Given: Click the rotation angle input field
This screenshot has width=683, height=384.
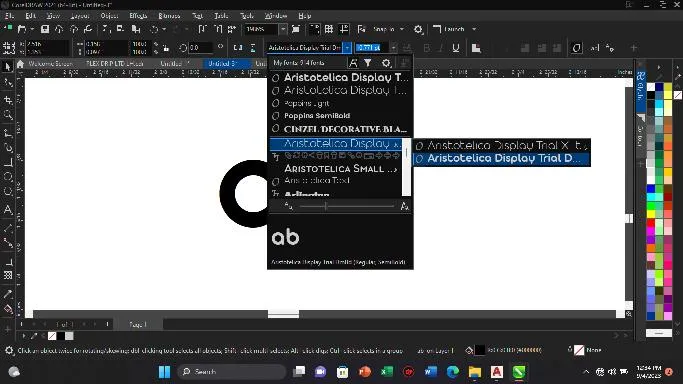Looking at the screenshot, I should click(200, 47).
